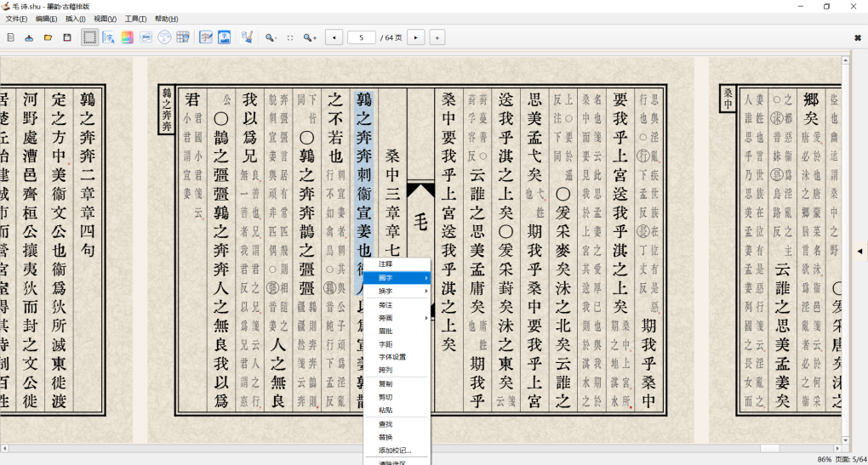Expand the 换字 submenu

(x=397, y=291)
